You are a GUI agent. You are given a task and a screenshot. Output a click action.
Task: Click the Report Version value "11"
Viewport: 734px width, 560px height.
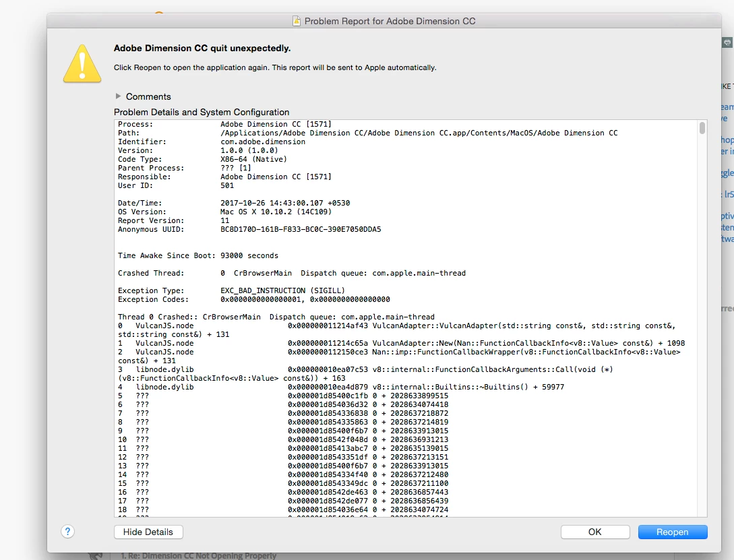pos(224,220)
